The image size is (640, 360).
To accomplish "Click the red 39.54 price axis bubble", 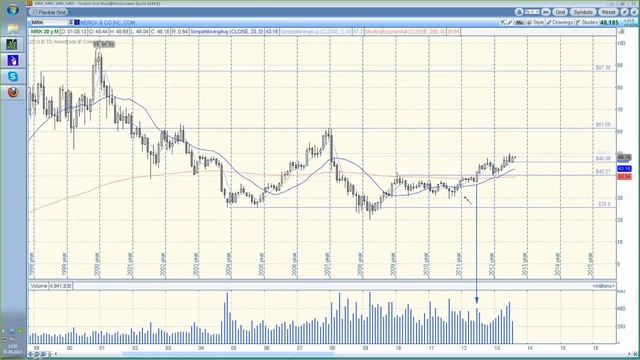I will pyautogui.click(x=624, y=177).
